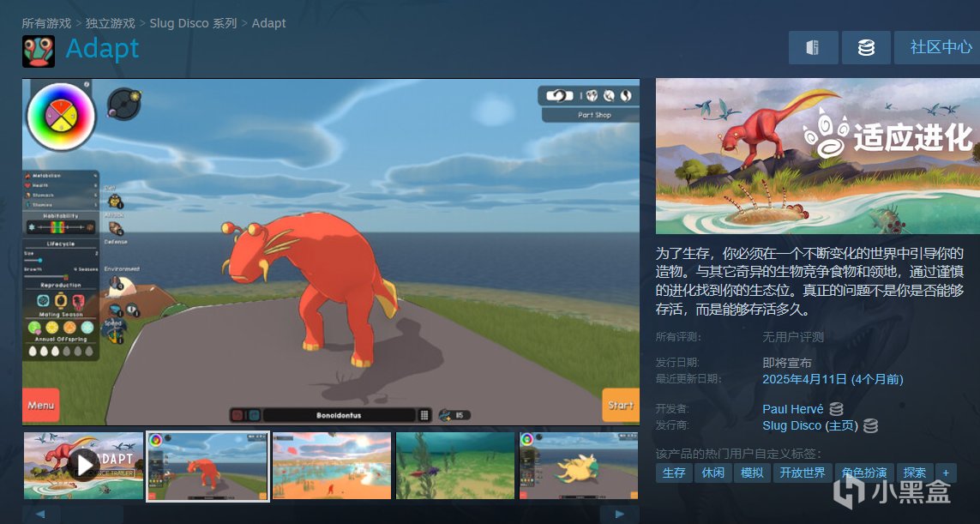Open the 角色扮演 tag
Viewport: 980px width, 524px height.
pos(864,473)
